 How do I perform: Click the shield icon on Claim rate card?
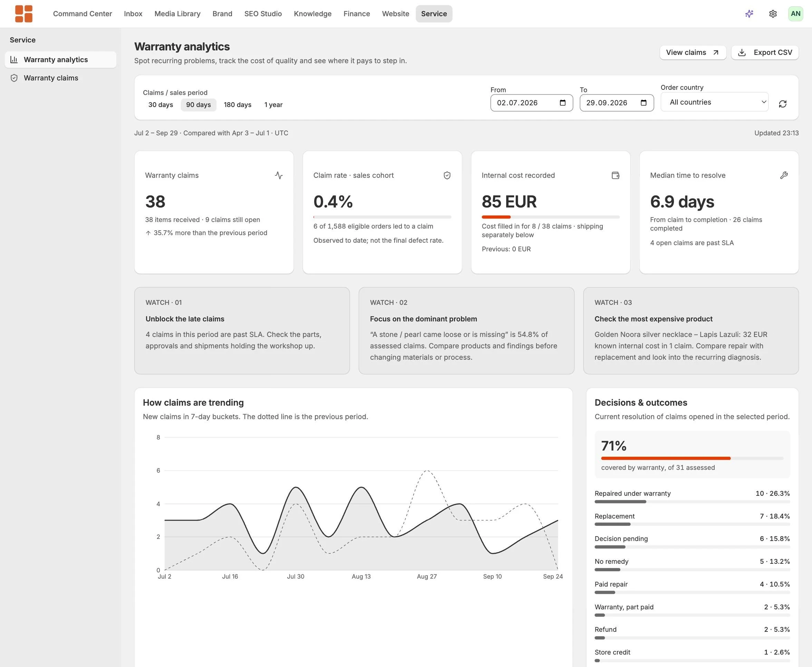click(x=447, y=176)
